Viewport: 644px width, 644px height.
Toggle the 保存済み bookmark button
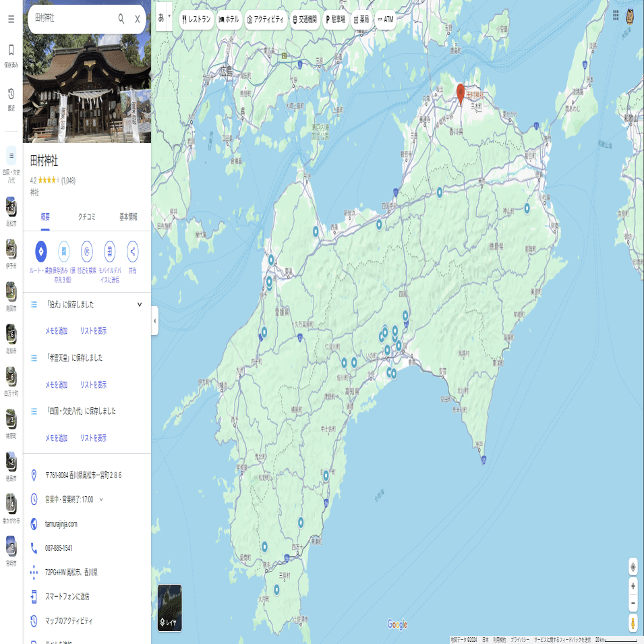pos(63,252)
